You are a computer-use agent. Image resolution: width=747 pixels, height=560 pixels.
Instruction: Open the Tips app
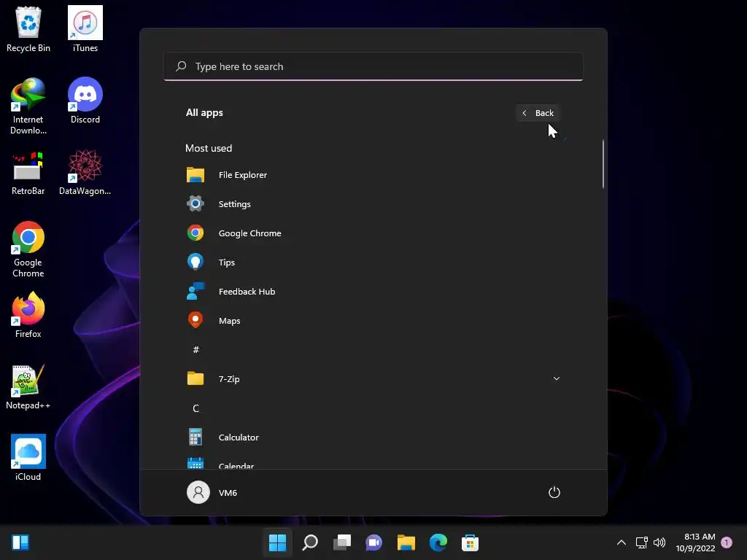(373, 262)
